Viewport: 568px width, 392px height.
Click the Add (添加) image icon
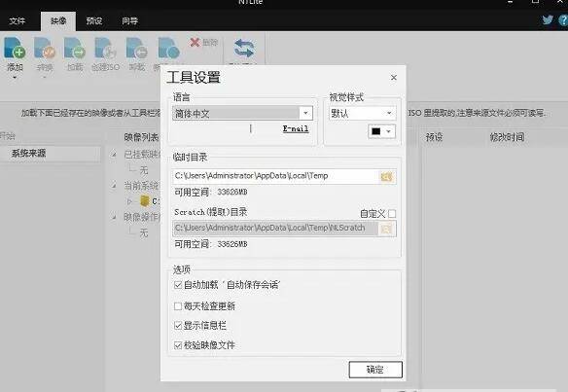click(15, 48)
